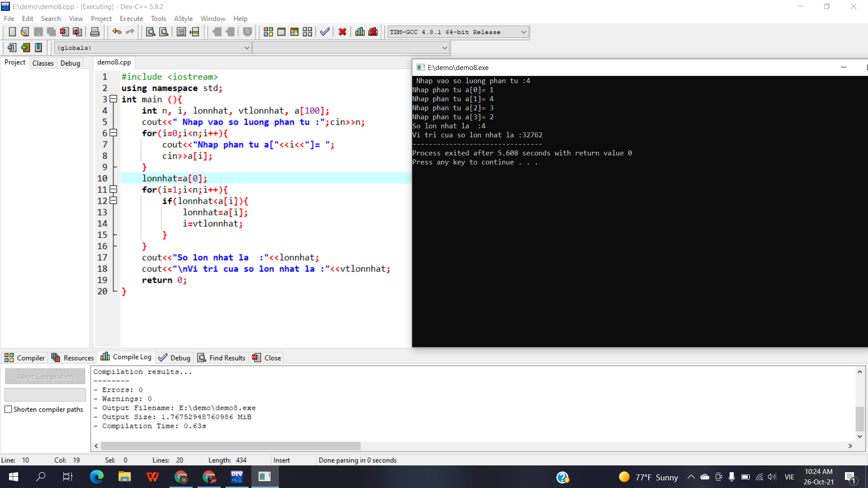Image resolution: width=868 pixels, height=488 pixels.
Task: Open the View menu
Action: pos(75,19)
